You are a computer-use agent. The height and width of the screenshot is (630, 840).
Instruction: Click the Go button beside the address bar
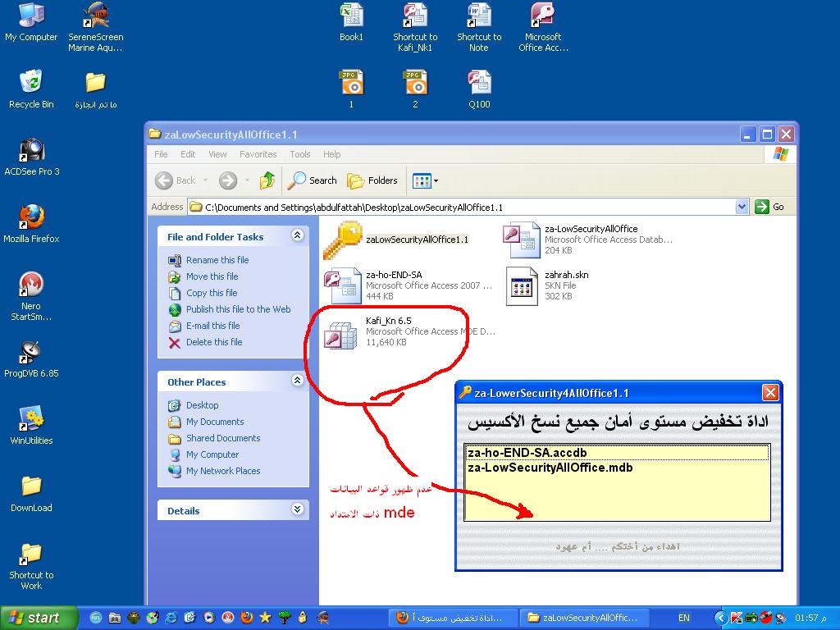pyautogui.click(x=769, y=207)
